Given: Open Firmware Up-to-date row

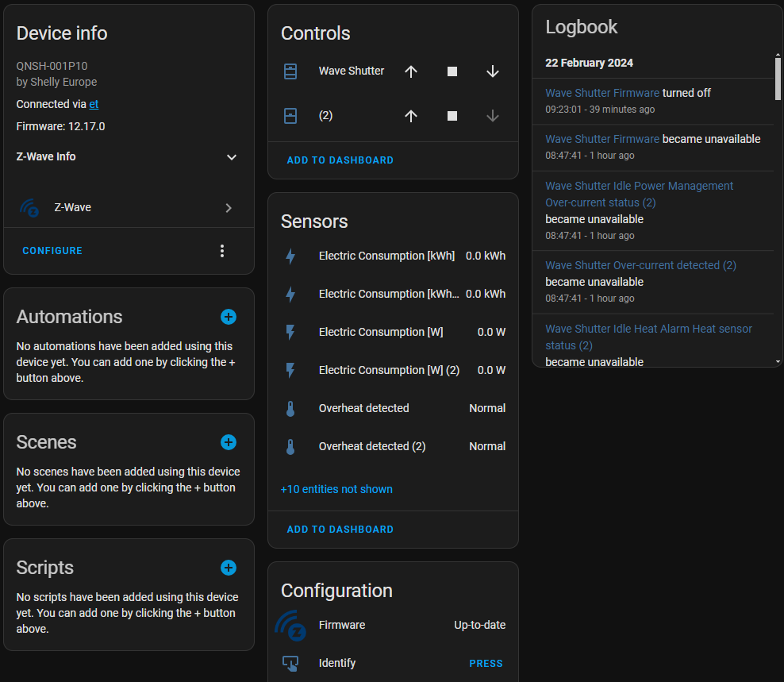Looking at the screenshot, I should click(x=393, y=626).
